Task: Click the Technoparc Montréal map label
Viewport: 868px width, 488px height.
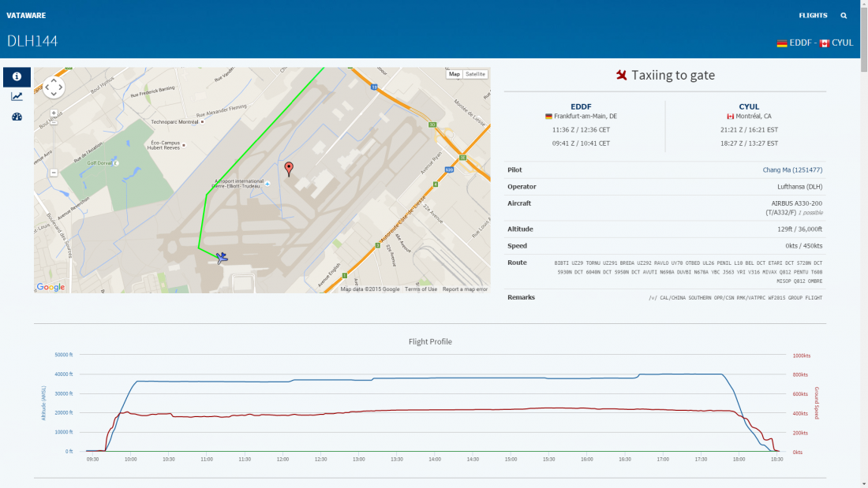Action: point(174,121)
